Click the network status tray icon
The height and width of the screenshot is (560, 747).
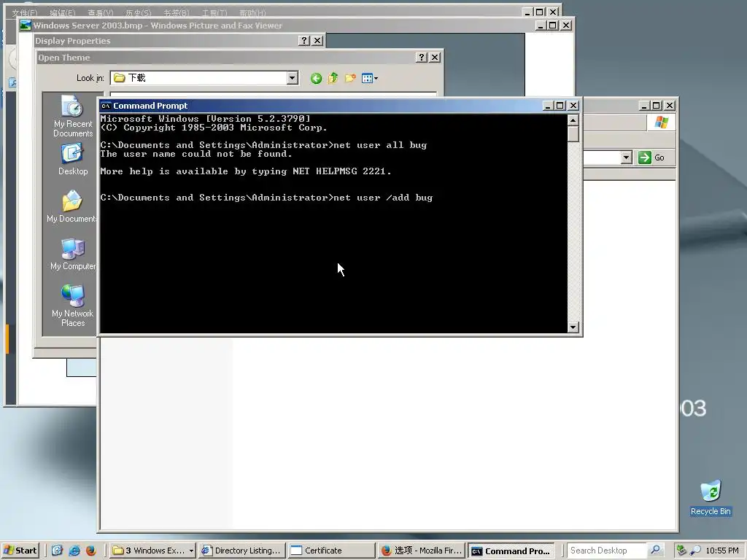681,551
